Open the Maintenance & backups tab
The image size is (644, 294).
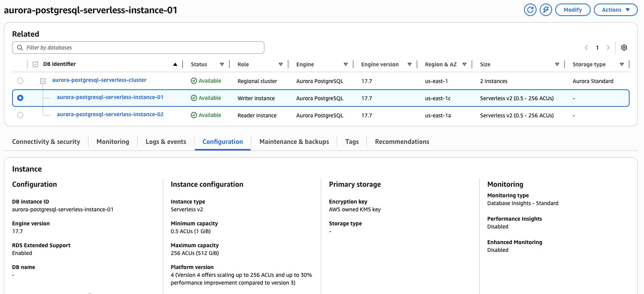point(294,142)
